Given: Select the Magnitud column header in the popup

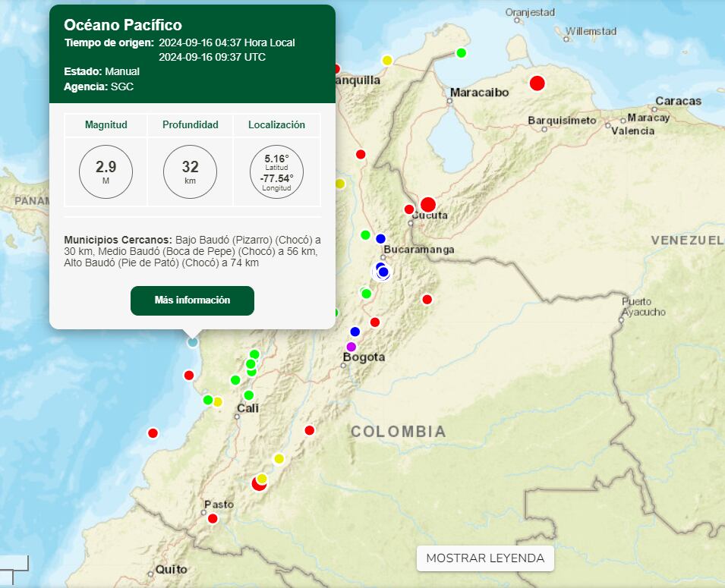Looking at the screenshot, I should [x=105, y=125].
